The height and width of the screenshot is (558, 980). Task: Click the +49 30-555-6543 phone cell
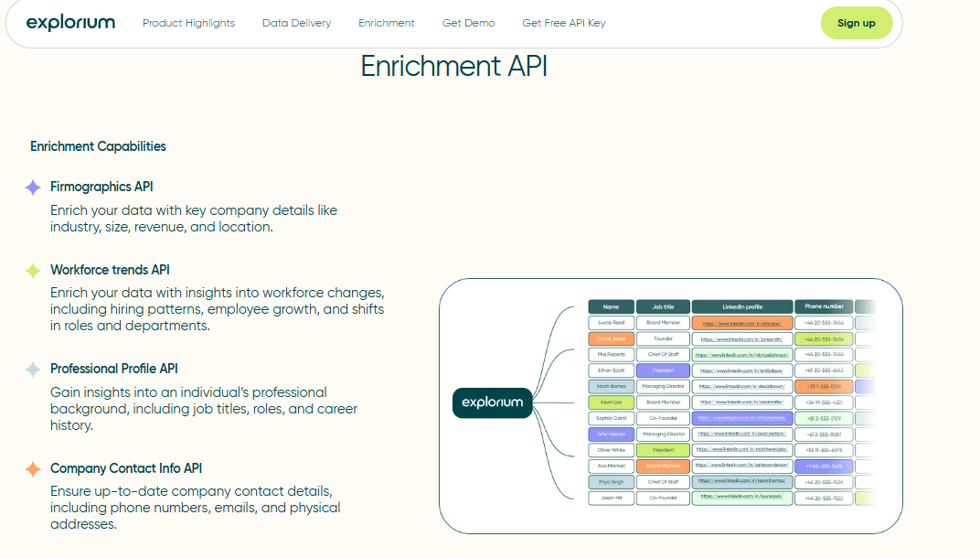[x=824, y=370]
